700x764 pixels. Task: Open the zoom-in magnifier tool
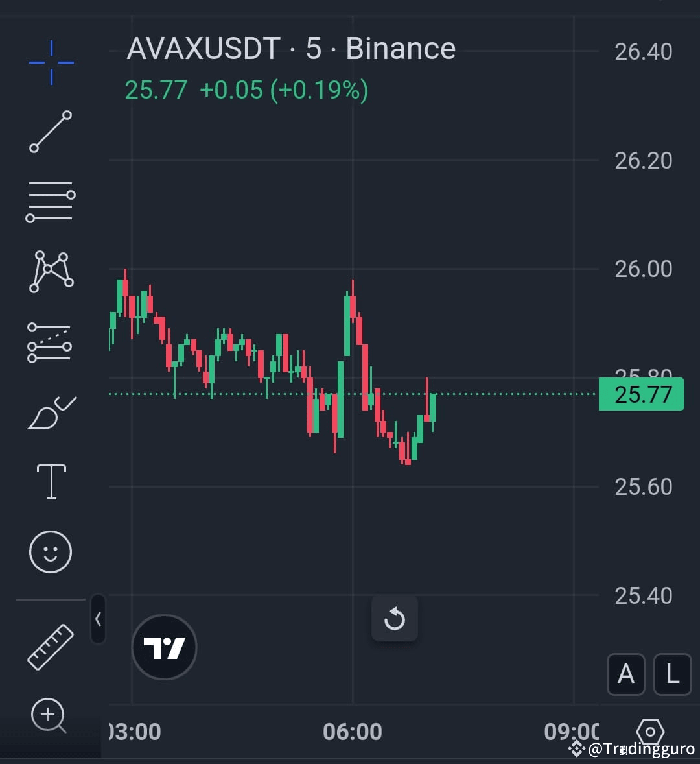click(x=51, y=715)
